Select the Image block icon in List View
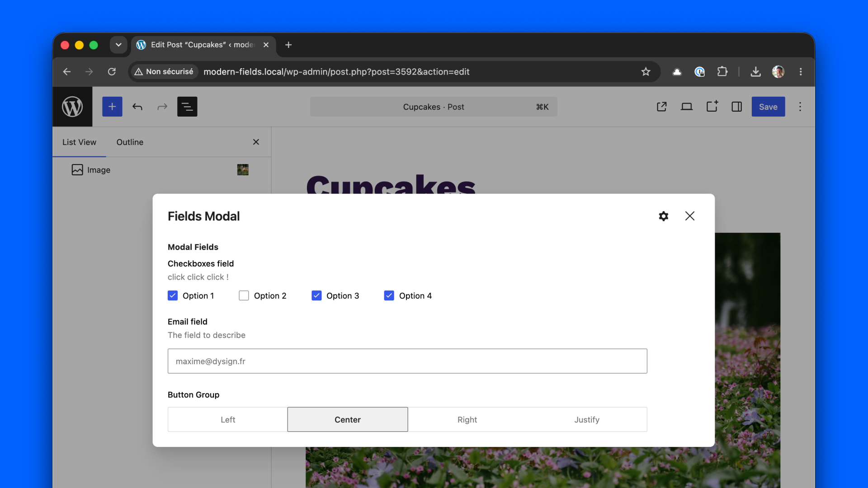The width and height of the screenshot is (868, 488). point(77,170)
